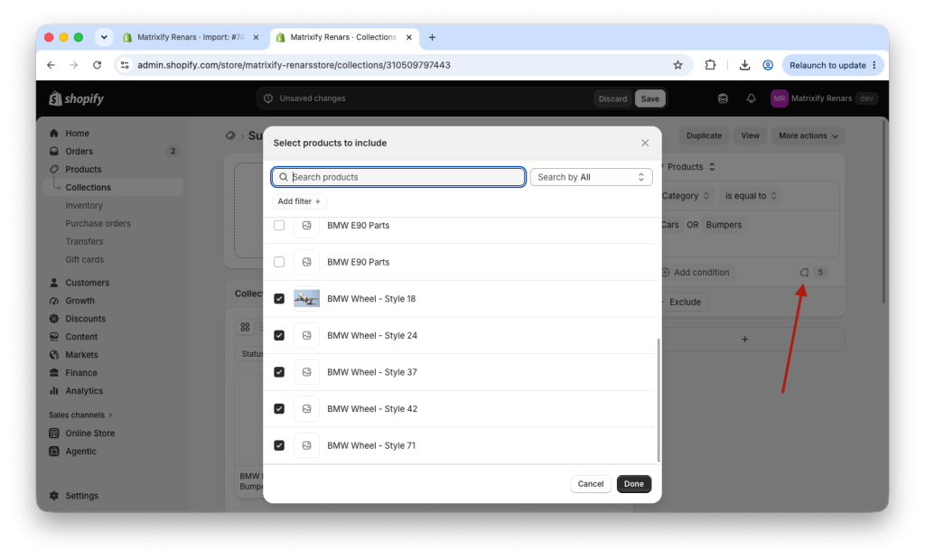925x560 pixels.
Task: Click the Markets globe icon
Action: pos(54,355)
